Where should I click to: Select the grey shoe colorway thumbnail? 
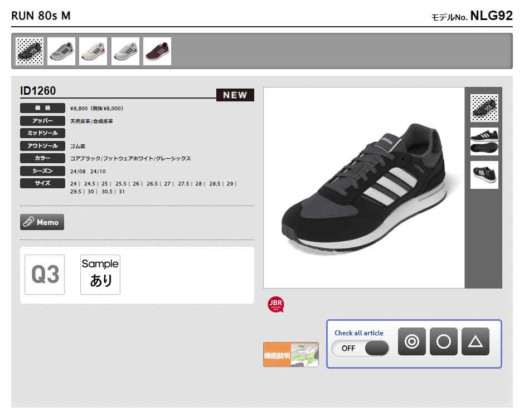pyautogui.click(x=61, y=51)
